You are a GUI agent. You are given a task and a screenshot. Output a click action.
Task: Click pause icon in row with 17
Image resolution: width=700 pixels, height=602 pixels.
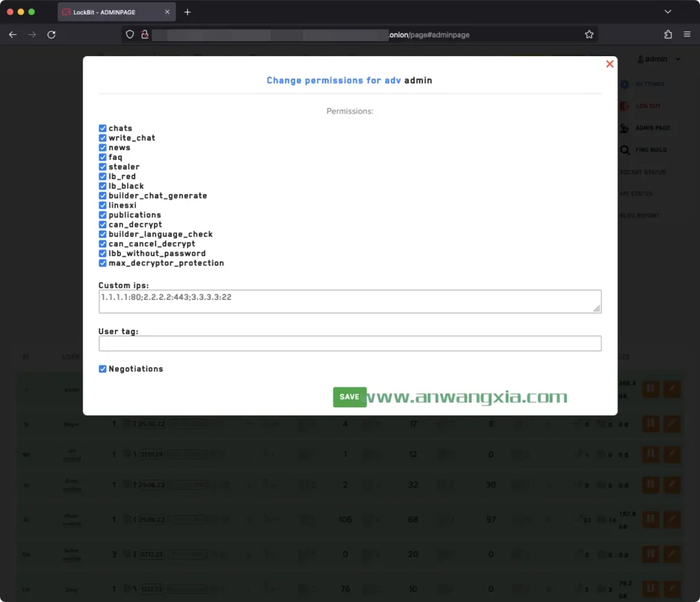(x=651, y=423)
